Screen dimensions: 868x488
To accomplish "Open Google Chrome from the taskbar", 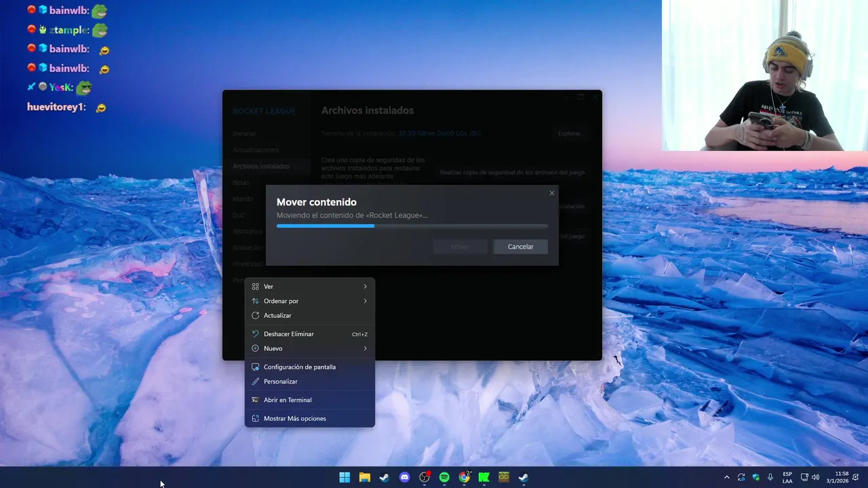I will (x=464, y=477).
